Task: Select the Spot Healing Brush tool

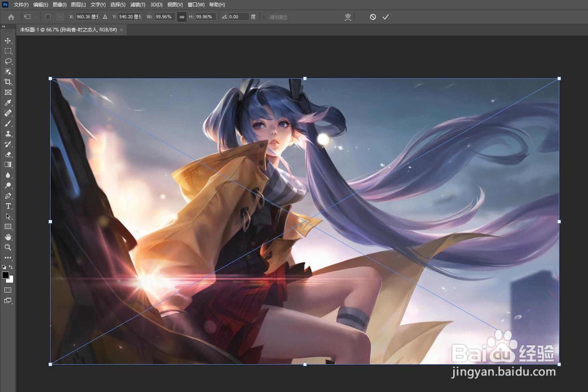Action: [x=8, y=113]
